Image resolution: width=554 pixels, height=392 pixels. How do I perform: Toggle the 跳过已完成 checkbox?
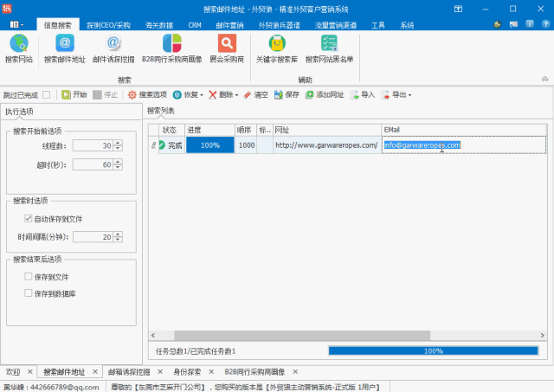[x=47, y=94]
